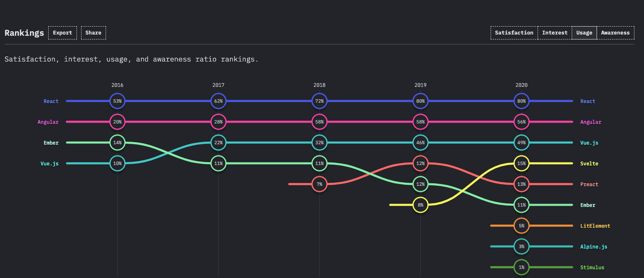Select the Preact label

pyautogui.click(x=589, y=184)
